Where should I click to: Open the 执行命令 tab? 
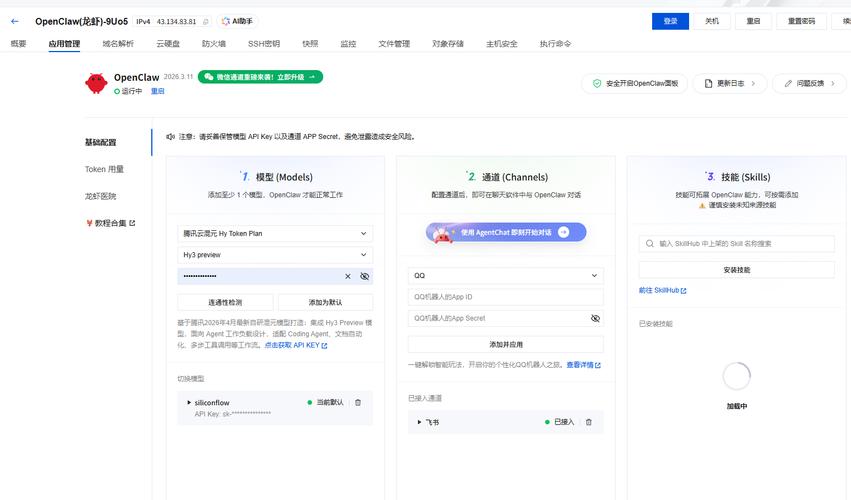[555, 43]
